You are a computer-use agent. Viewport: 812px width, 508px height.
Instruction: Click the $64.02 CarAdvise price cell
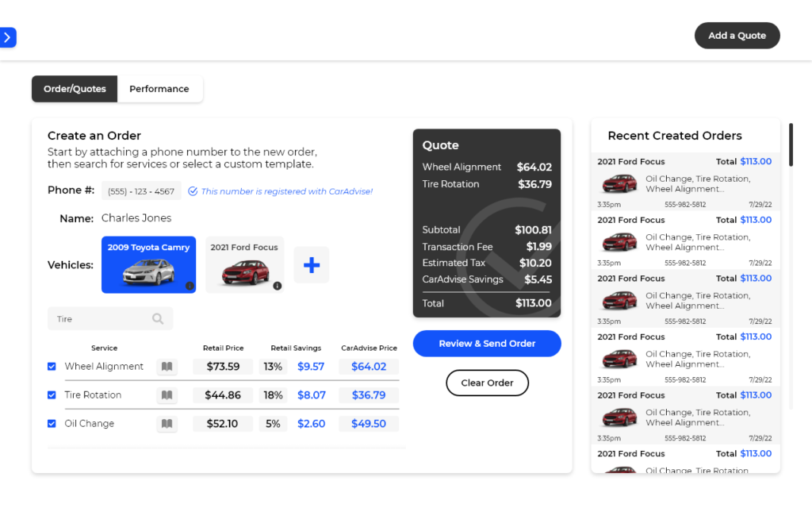369,367
